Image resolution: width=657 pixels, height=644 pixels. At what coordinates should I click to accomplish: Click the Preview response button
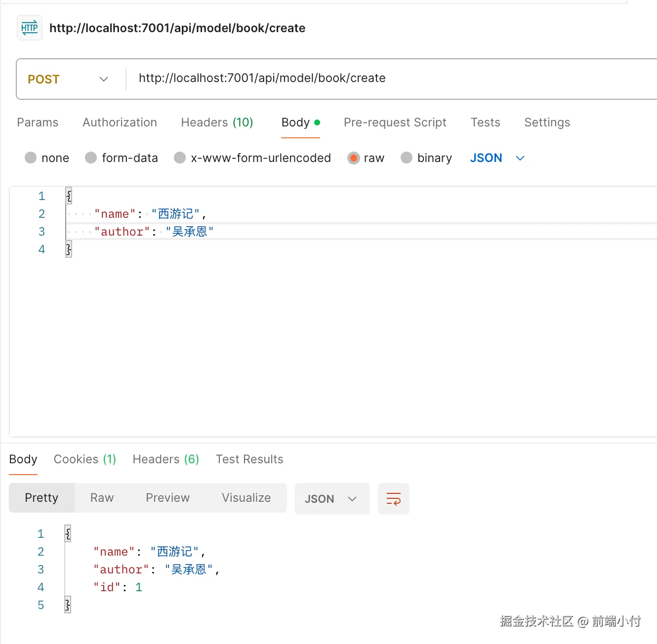167,498
